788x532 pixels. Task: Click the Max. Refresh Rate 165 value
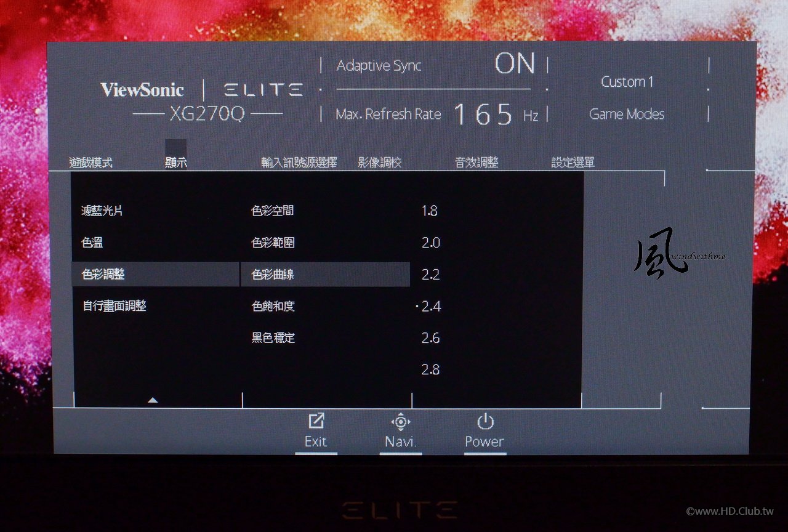point(483,115)
